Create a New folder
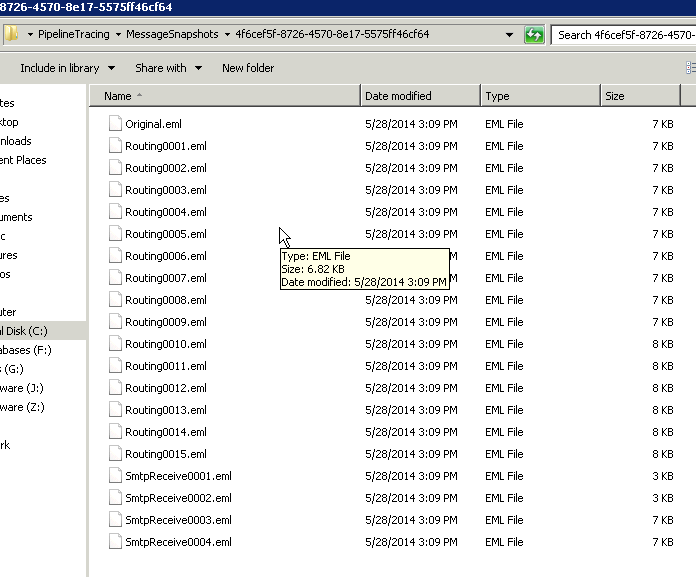Screen dimensions: 696x577 248,68
